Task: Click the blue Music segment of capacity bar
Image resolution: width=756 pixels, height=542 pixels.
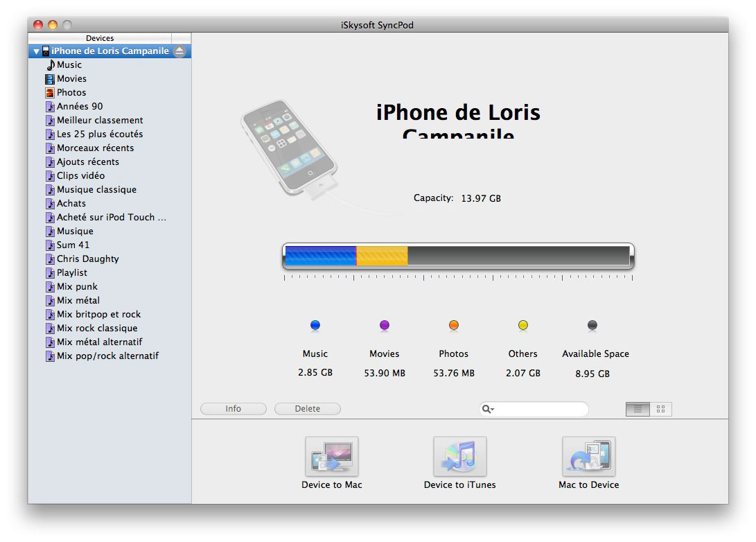Action: [x=320, y=256]
